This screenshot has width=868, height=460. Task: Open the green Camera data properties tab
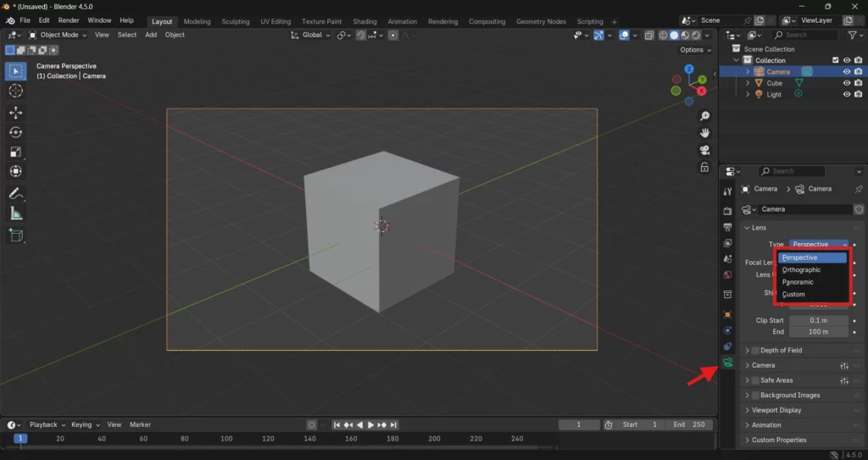(x=728, y=363)
